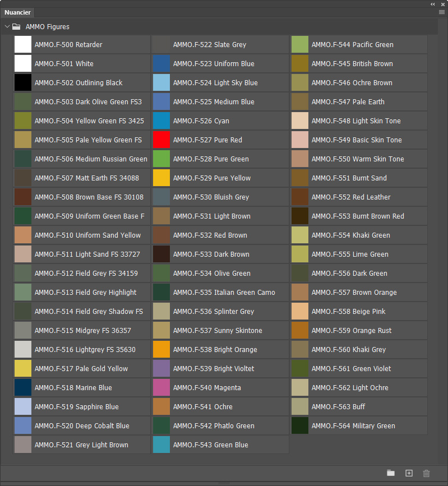Click the create new swatch plus icon
448x486 pixels.
click(409, 473)
